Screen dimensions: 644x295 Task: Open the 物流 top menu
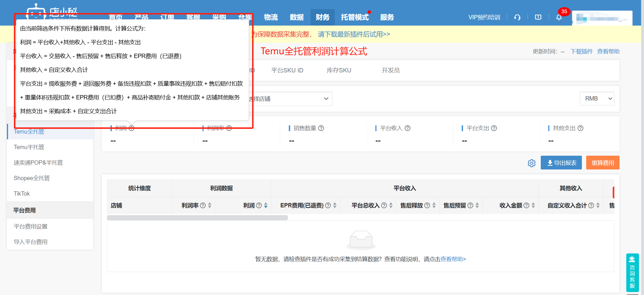coord(271,17)
